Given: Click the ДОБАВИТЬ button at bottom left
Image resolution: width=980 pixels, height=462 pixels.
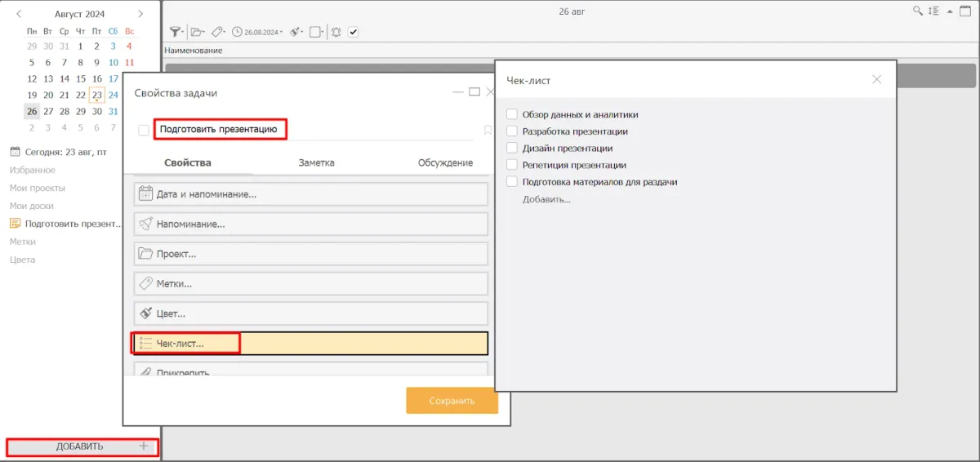Looking at the screenshot, I should [x=81, y=446].
